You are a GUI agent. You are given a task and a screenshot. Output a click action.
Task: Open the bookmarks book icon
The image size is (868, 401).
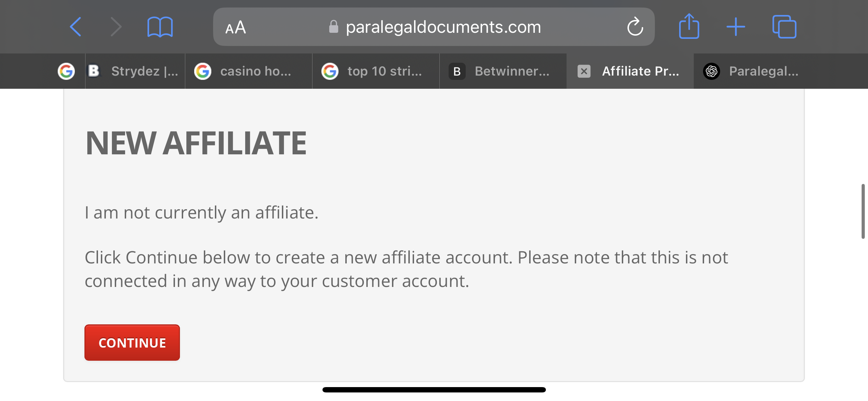click(160, 27)
